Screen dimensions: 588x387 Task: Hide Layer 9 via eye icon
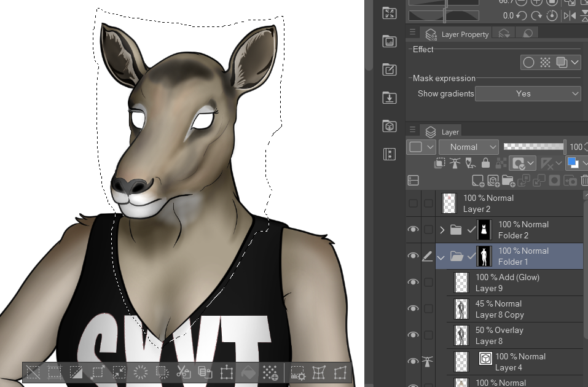[413, 283]
